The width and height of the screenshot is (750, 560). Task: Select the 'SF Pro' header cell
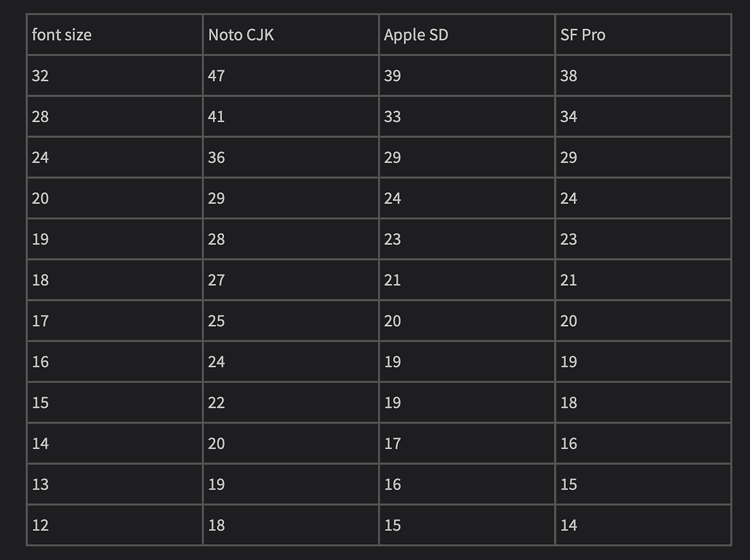point(643,35)
